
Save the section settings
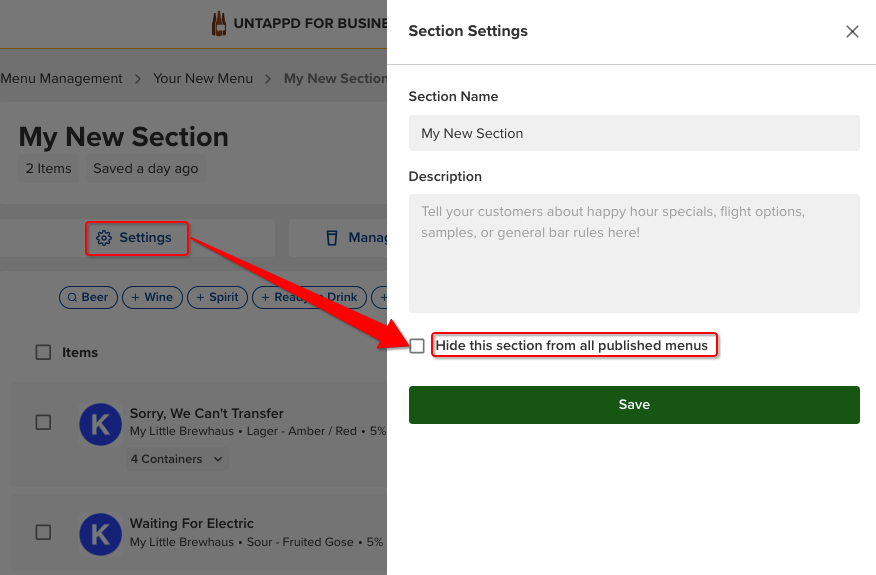click(x=634, y=405)
